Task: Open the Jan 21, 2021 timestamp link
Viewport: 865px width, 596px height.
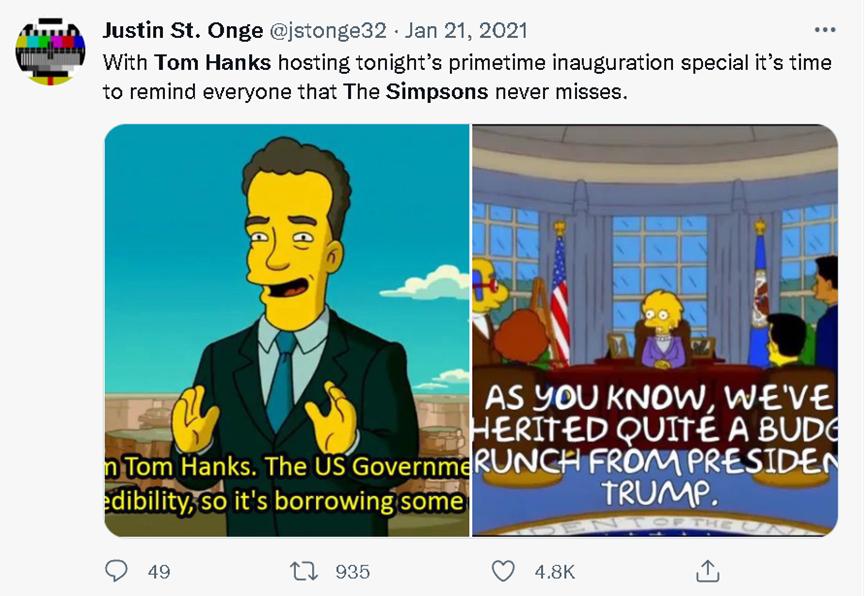Action: tap(467, 31)
